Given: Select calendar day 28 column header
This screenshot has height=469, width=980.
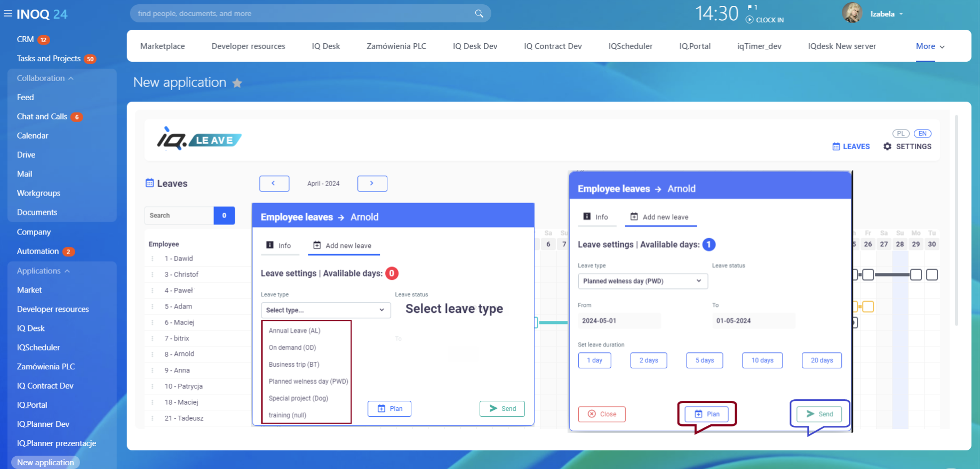Looking at the screenshot, I should (x=900, y=244).
